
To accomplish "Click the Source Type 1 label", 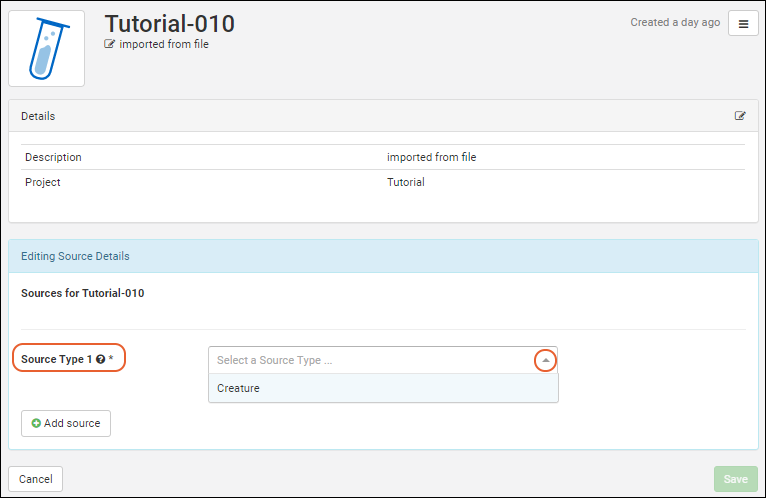I will tap(56, 359).
